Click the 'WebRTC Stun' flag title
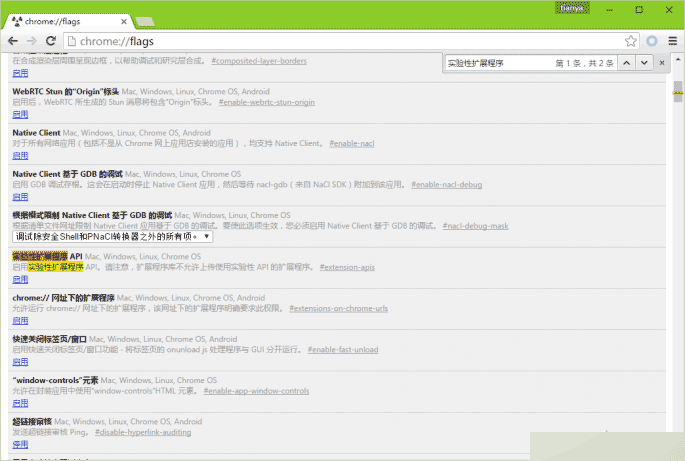Image resolution: width=685 pixels, height=461 pixels. (x=66, y=91)
